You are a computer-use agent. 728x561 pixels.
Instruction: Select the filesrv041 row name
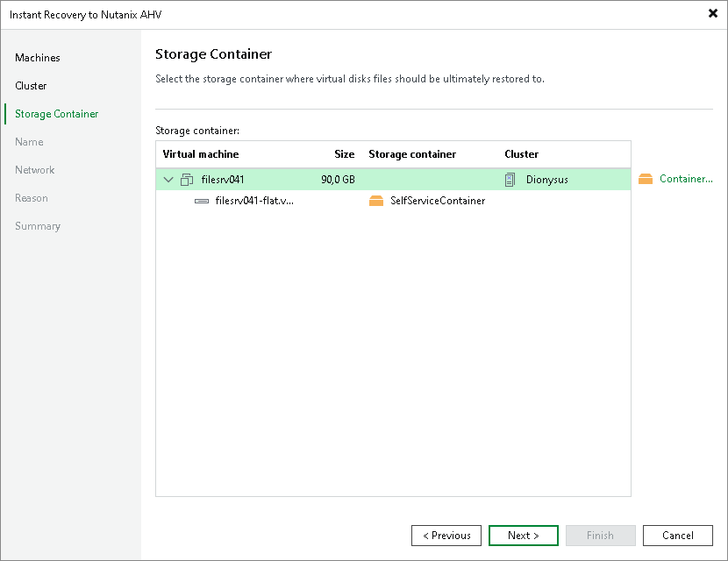(223, 180)
